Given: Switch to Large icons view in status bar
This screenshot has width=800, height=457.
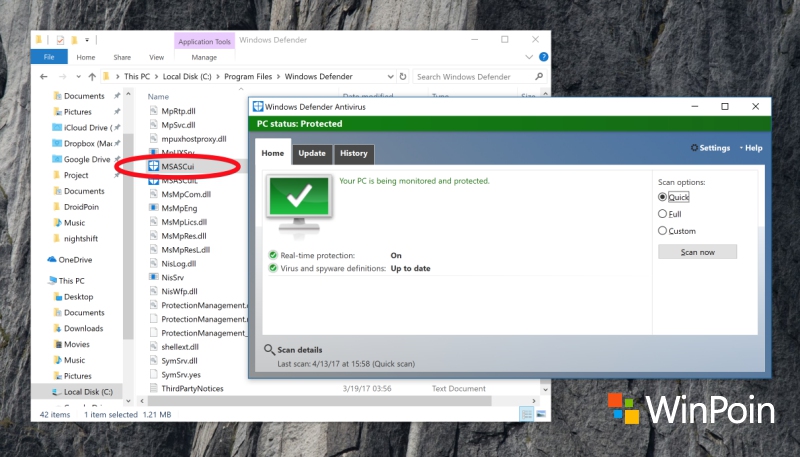Looking at the screenshot, I should pos(541,414).
